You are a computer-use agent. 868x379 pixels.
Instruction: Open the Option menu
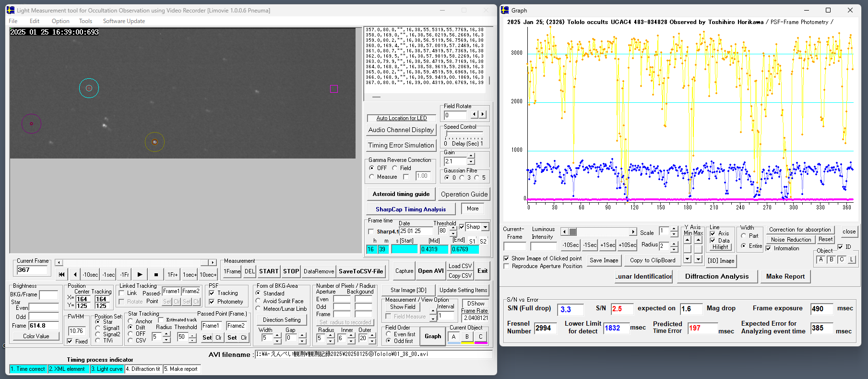(60, 21)
